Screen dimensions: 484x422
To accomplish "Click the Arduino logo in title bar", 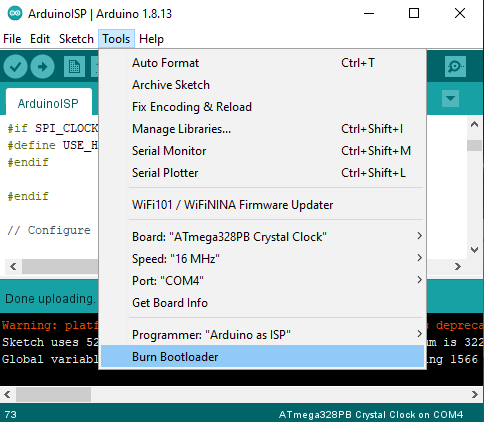I will (x=15, y=14).
